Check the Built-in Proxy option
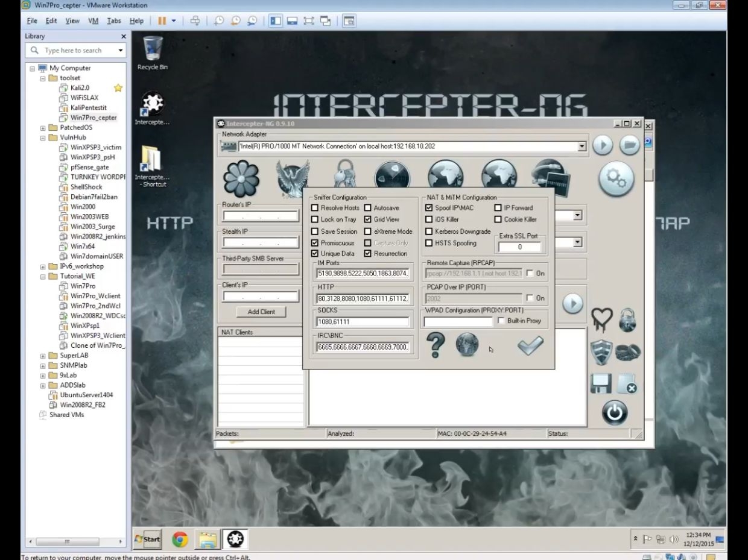The height and width of the screenshot is (560, 748). point(501,321)
